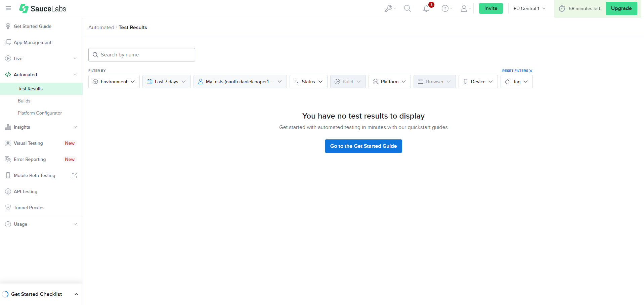Click the Get Started Checklist progress circle
Image resolution: width=644 pixels, height=305 pixels.
[x=5, y=294]
